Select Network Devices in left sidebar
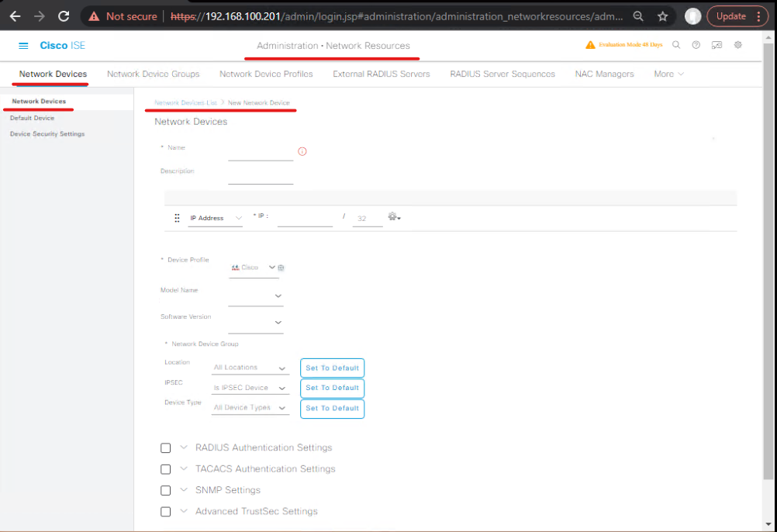This screenshot has width=777, height=532. (39, 102)
